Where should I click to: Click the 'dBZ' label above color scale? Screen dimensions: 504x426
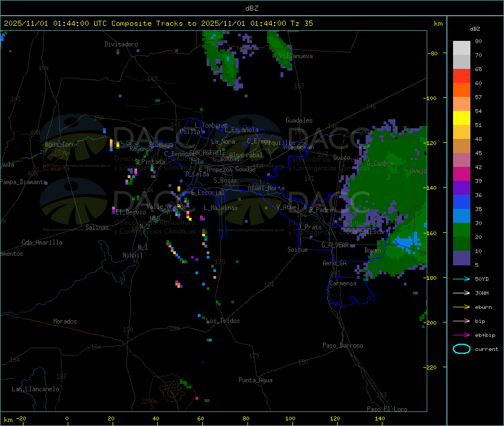(475, 29)
